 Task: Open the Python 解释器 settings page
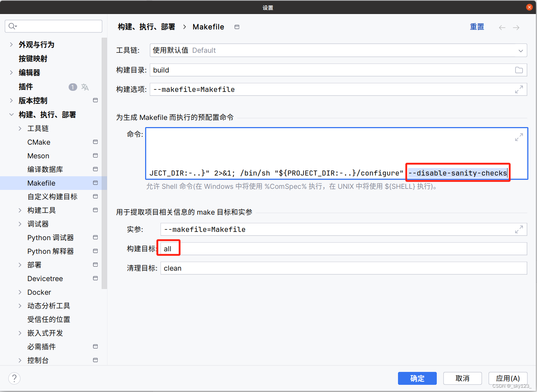[50, 251]
